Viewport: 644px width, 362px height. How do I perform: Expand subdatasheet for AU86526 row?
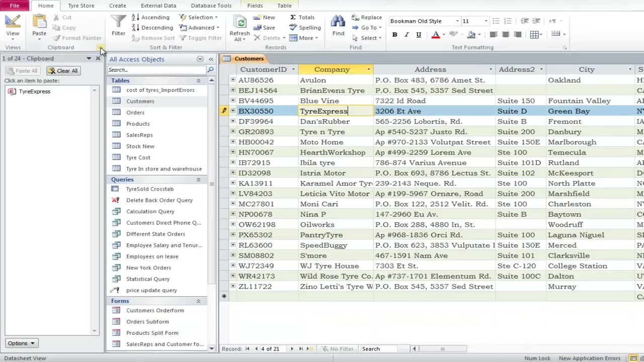point(232,80)
